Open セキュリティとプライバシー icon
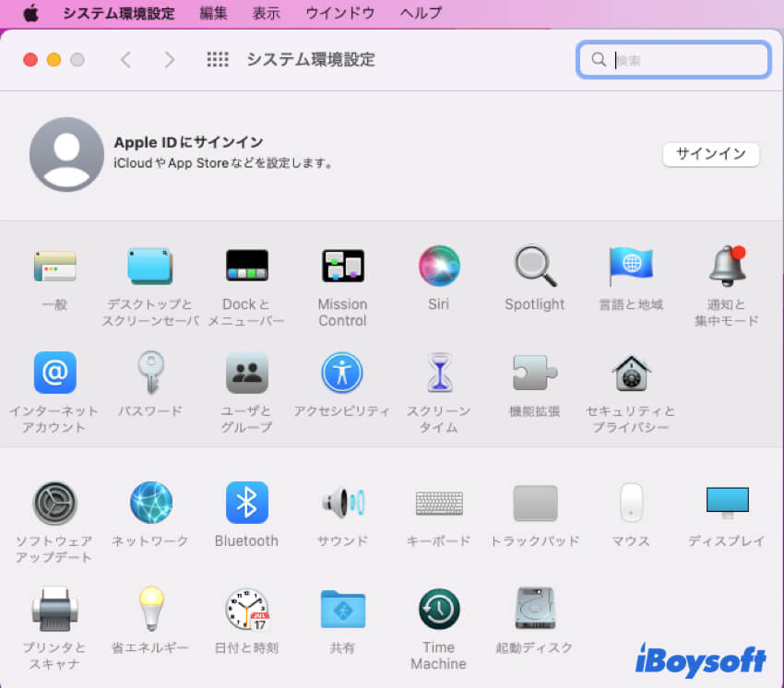This screenshot has height=688, width=784. tap(631, 374)
